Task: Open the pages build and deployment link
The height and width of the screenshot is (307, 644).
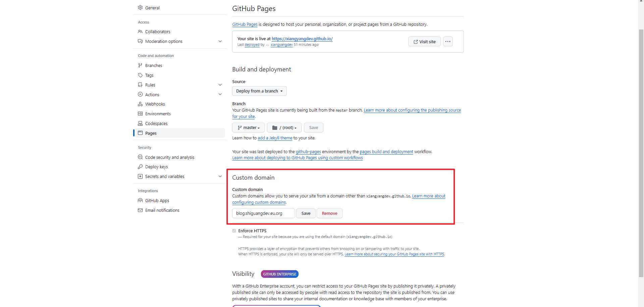Action: [386, 152]
